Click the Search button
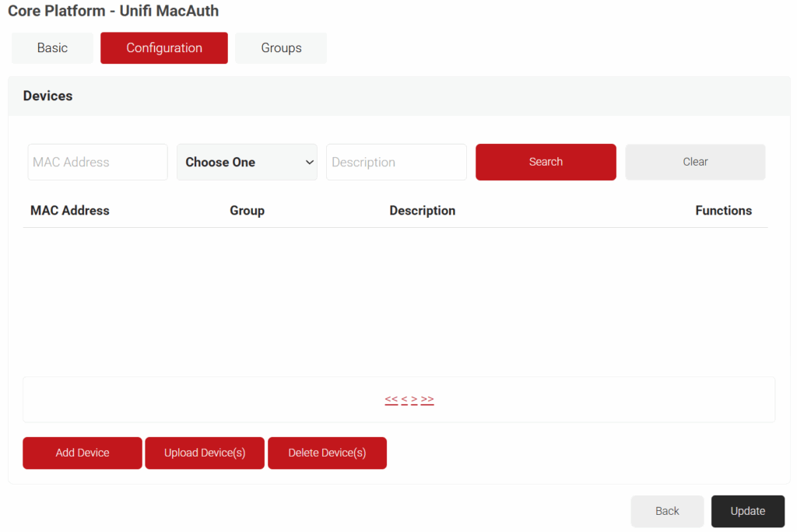Screen dimensions: 797x532 [x=545, y=162]
